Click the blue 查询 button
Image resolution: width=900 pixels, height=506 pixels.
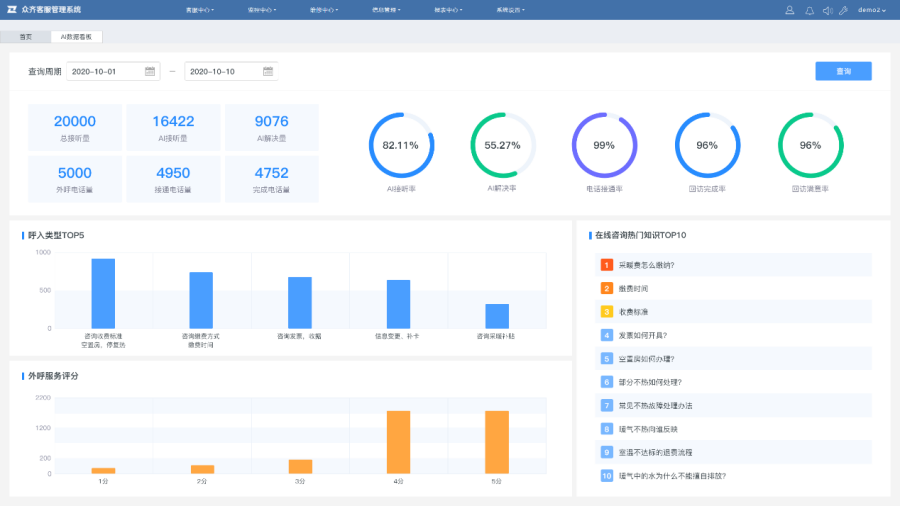point(843,71)
